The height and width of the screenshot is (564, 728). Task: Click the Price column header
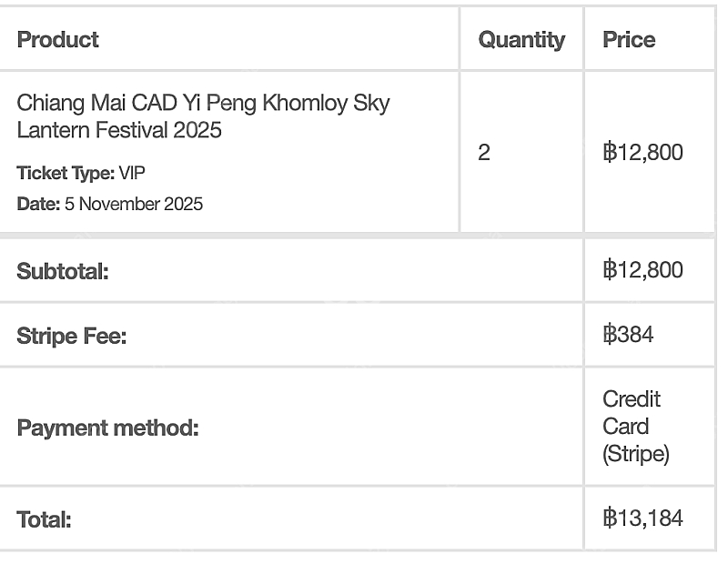click(629, 39)
